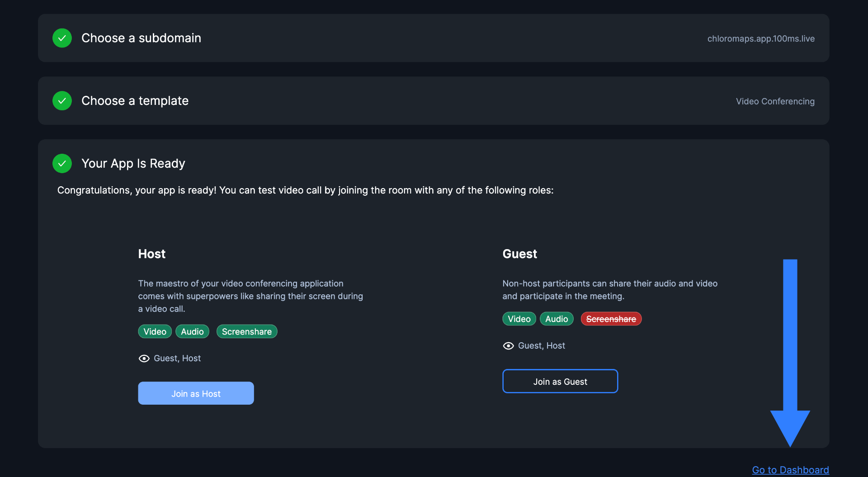
Task: Click the green checkmark beside Choose a subdomain
Action: coord(62,38)
